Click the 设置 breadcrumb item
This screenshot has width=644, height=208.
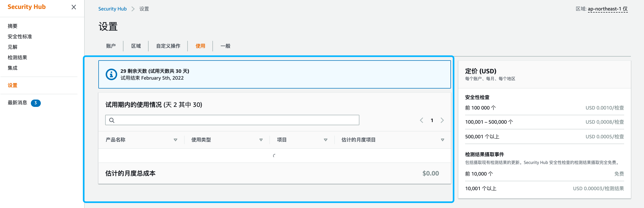click(x=144, y=9)
